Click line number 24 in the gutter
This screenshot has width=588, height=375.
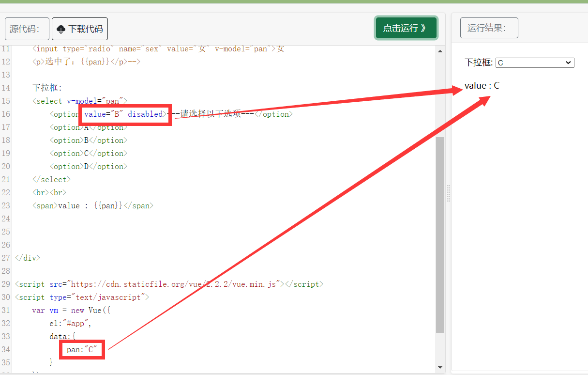point(6,219)
